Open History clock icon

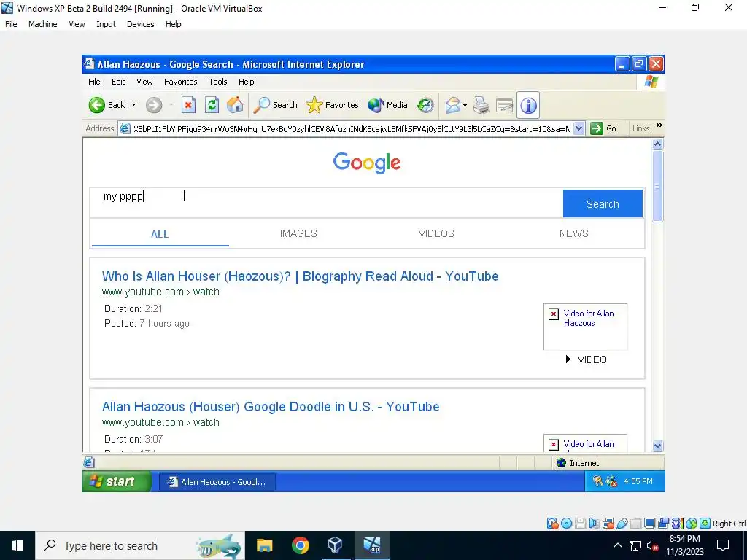coord(425,105)
